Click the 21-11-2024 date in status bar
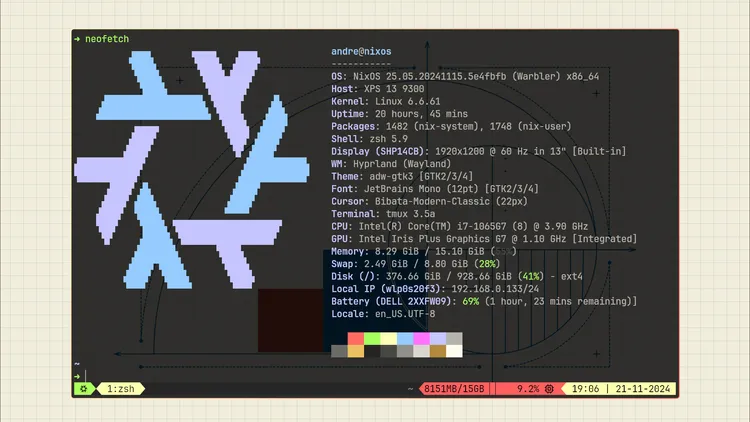Image resolution: width=750 pixels, height=422 pixels. 643,389
